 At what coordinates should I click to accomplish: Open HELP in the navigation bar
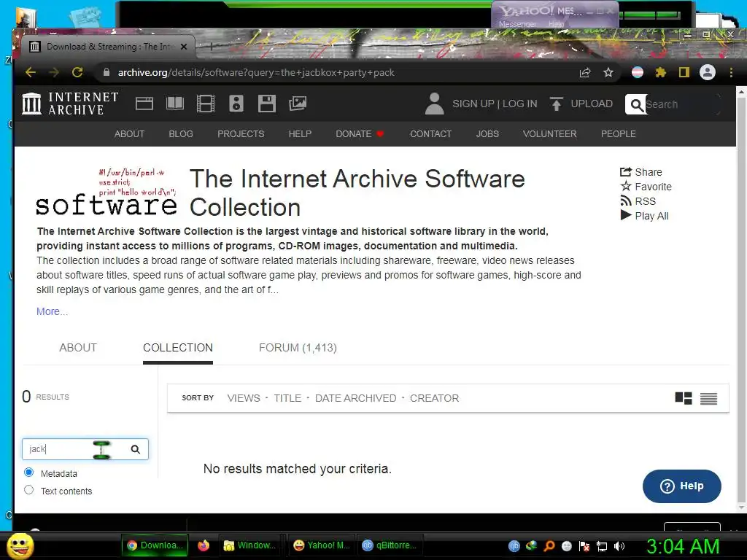tap(300, 134)
